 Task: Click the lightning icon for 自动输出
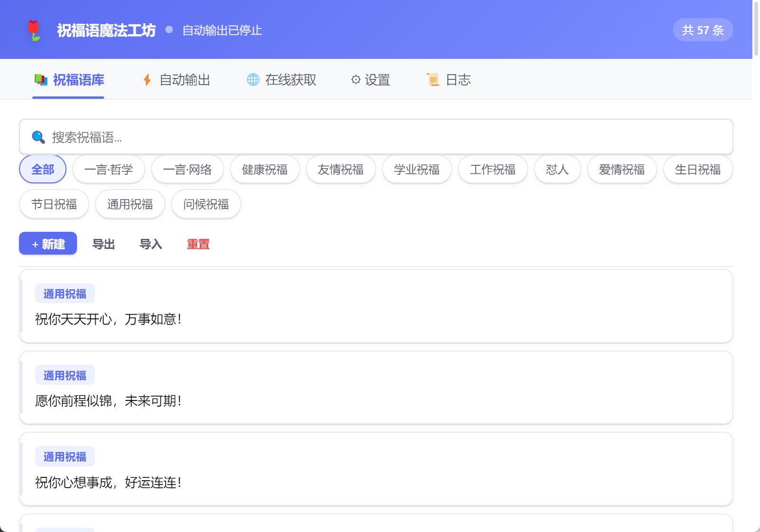click(x=147, y=80)
